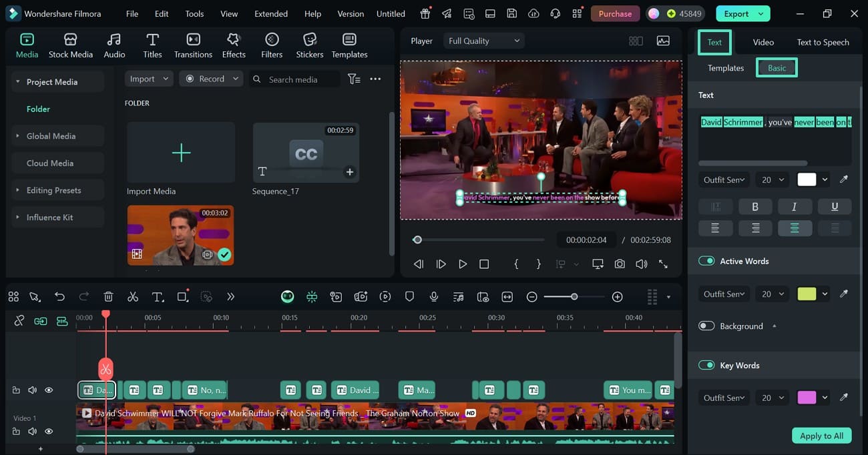Viewport: 868px width, 455px height.
Task: Click the Apply to All button
Action: 821,436
